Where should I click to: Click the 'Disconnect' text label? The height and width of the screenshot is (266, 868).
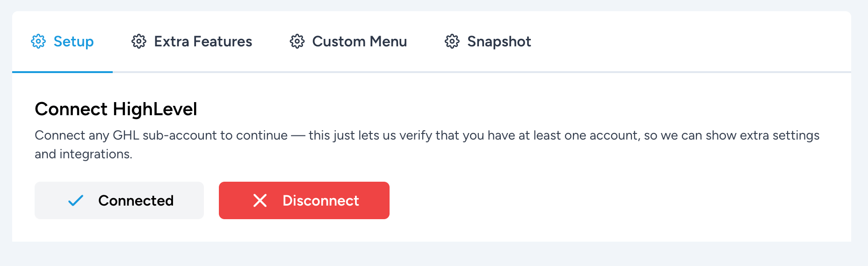321,201
